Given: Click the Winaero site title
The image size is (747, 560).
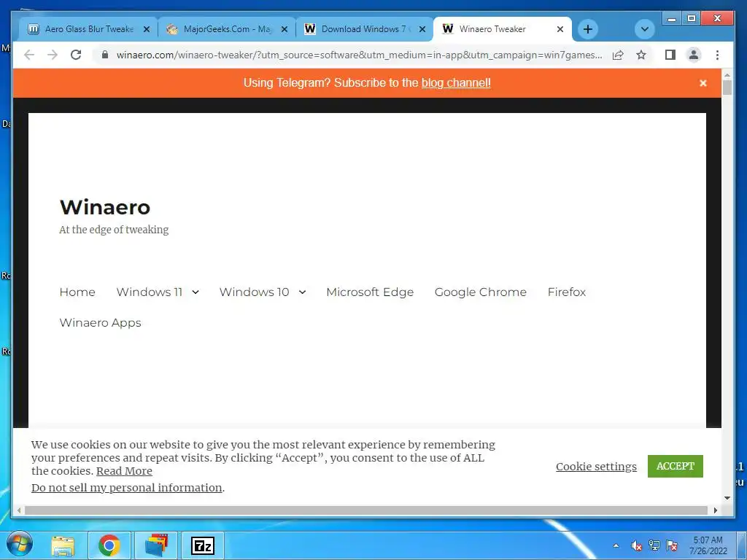Looking at the screenshot, I should [x=105, y=207].
